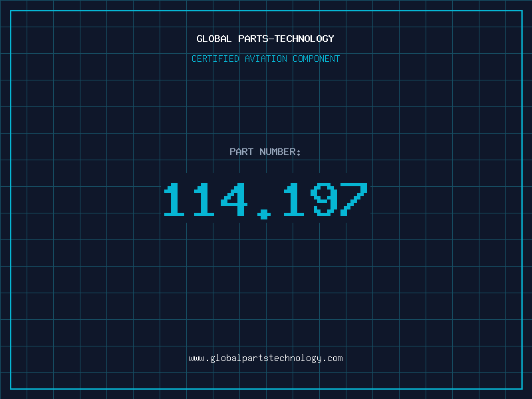
Task: Open the www.globalpartstechnology.com link
Action: pos(265,358)
